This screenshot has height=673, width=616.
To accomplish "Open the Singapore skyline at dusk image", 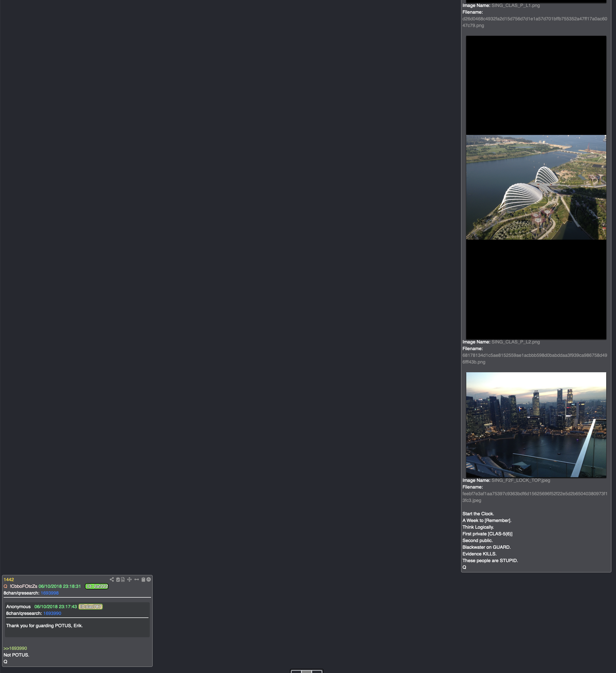I will click(x=536, y=425).
